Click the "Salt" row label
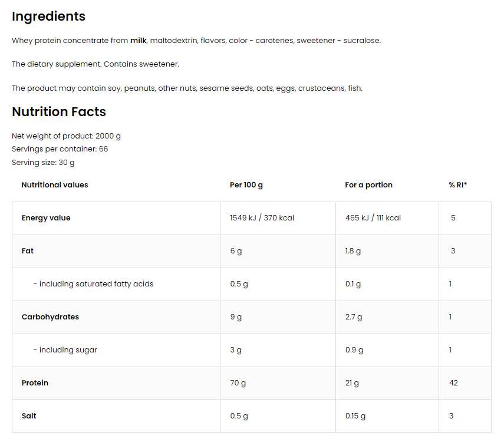 (29, 416)
